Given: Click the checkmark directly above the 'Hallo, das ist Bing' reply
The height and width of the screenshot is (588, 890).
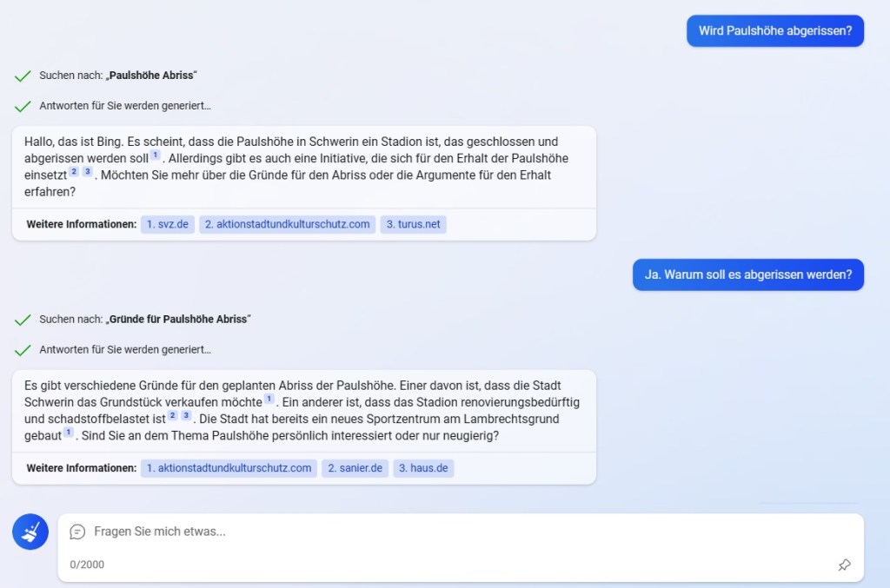Looking at the screenshot, I should [23, 107].
